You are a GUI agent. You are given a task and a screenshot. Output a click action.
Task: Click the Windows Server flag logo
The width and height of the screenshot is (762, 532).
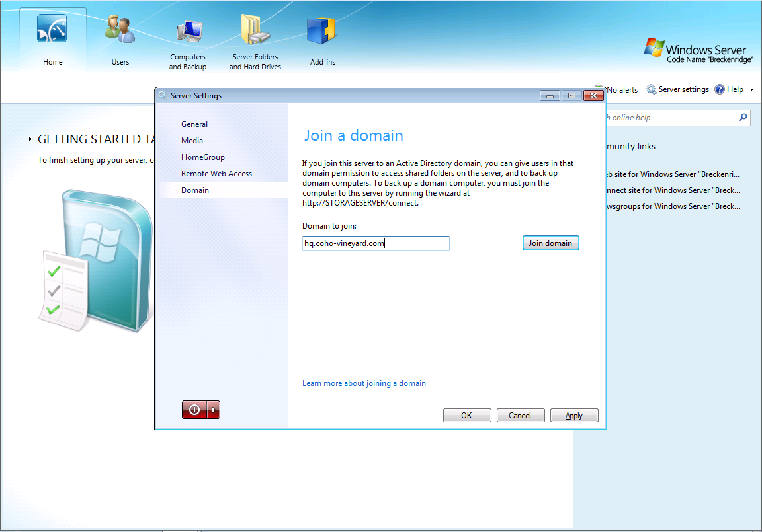tap(654, 47)
